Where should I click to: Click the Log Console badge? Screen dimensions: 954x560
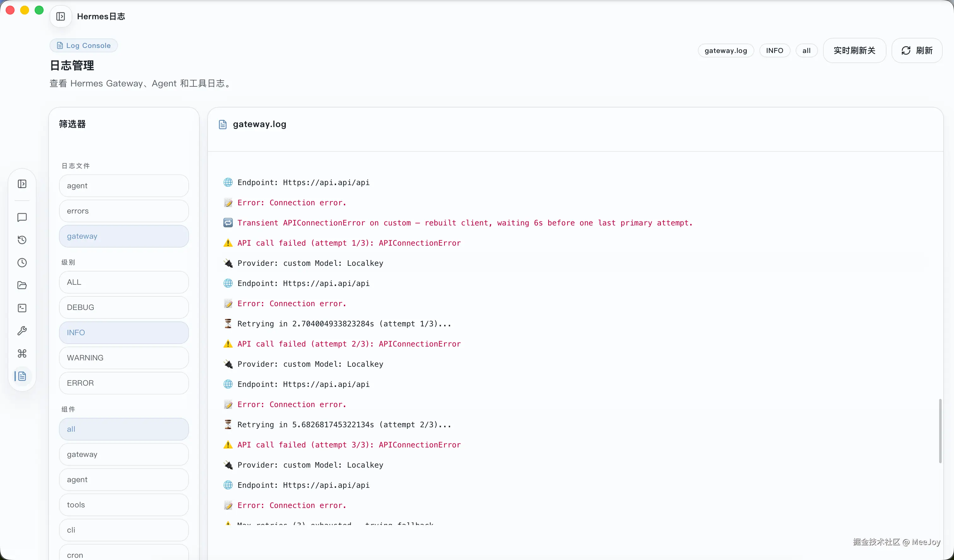pyautogui.click(x=84, y=45)
